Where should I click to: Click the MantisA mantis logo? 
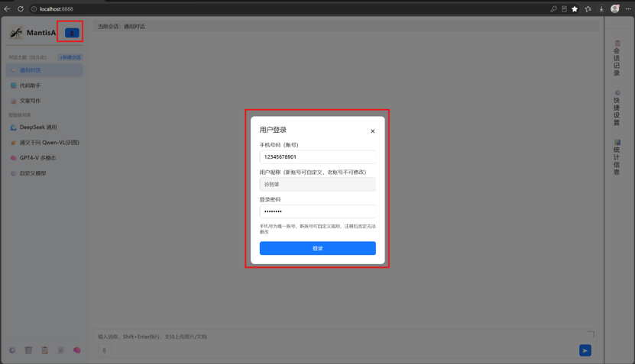pos(16,33)
